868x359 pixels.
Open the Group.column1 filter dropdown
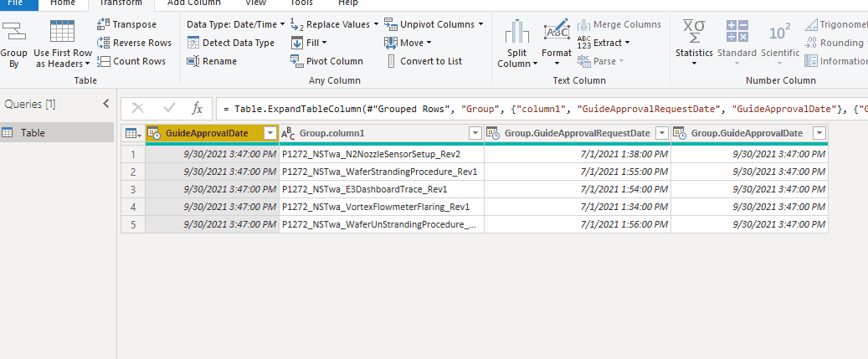(x=475, y=133)
